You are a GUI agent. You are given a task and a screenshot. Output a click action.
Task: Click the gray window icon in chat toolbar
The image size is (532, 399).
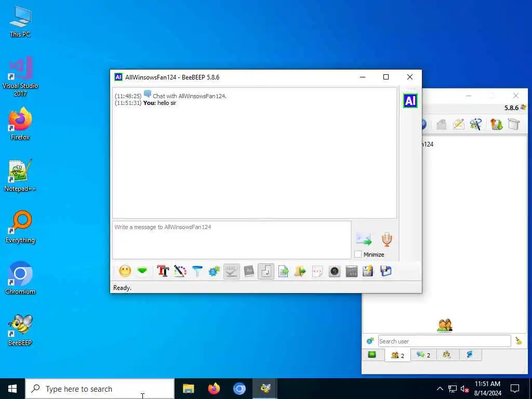tap(352, 271)
